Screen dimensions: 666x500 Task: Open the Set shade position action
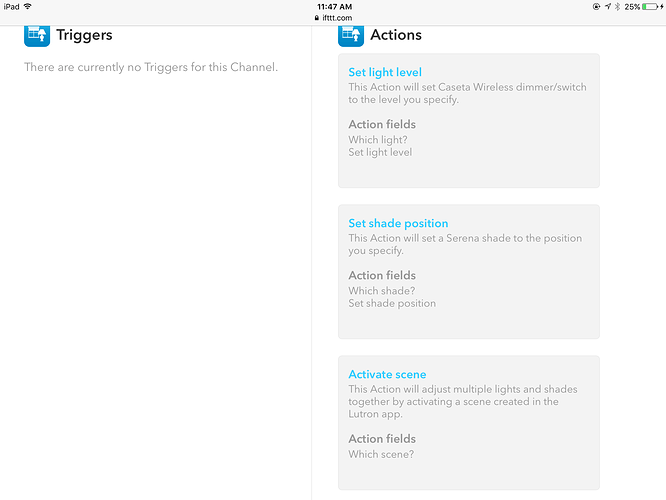398,223
